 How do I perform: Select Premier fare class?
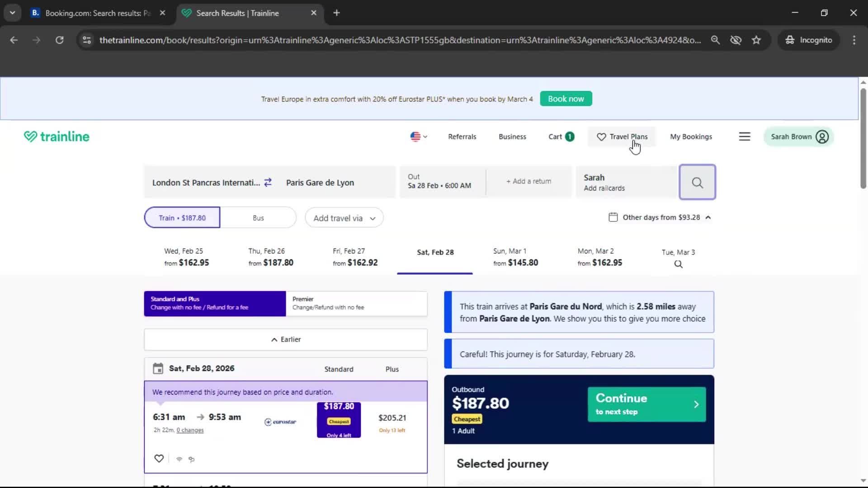pos(356,303)
